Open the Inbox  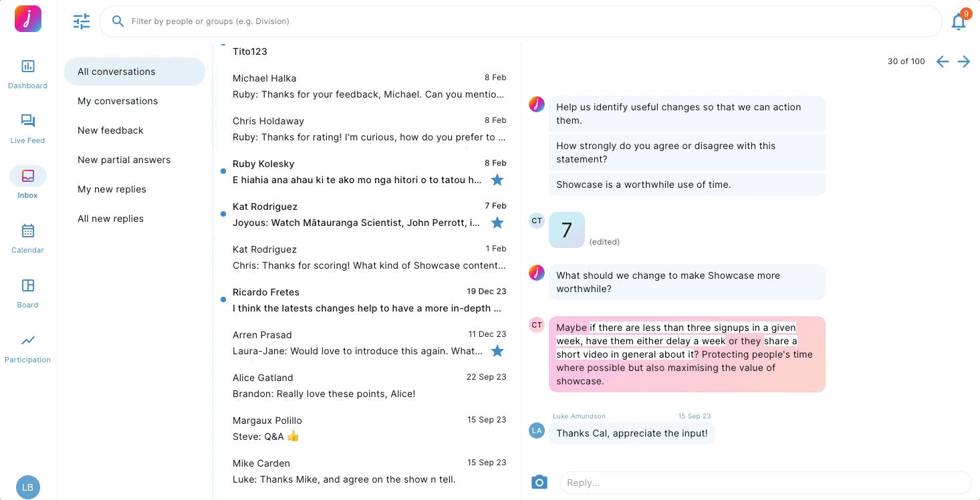(x=27, y=183)
